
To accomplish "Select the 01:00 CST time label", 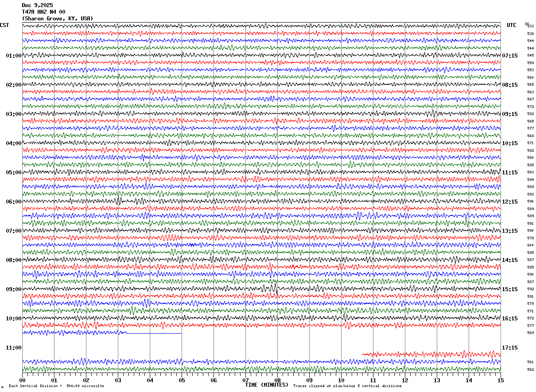I will point(14,56).
